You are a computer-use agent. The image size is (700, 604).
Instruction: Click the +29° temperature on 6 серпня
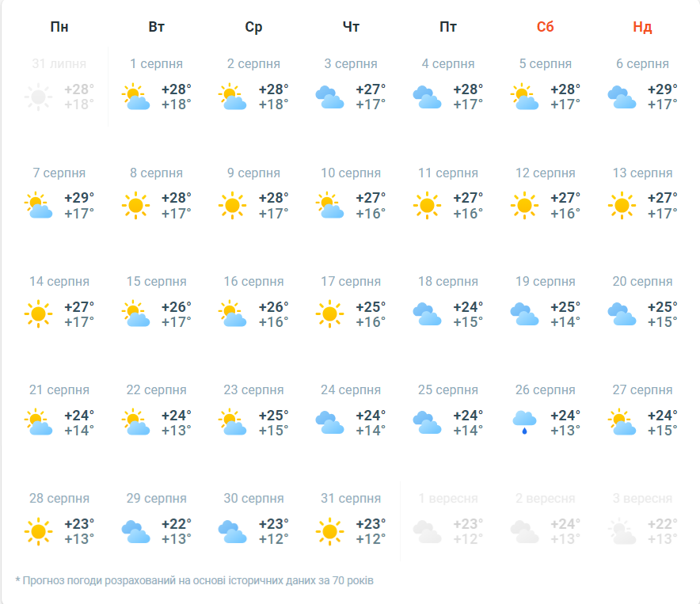[x=663, y=89]
